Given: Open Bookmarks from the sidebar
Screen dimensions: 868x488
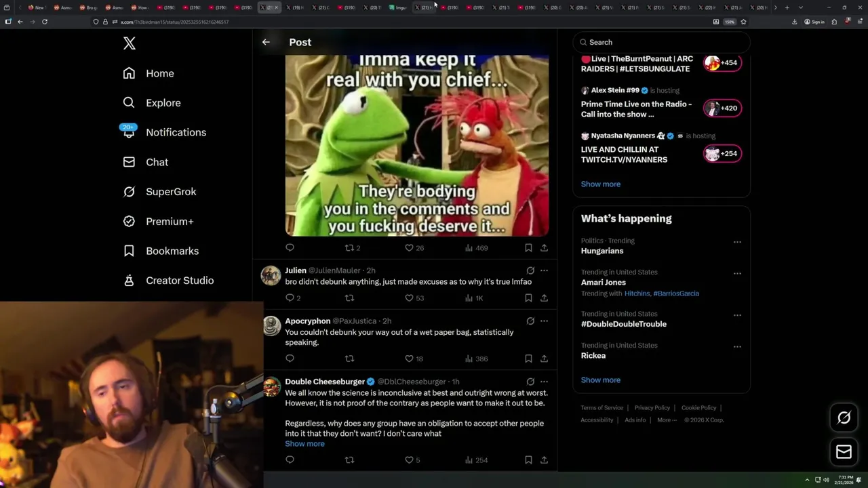Looking at the screenshot, I should [x=172, y=251].
